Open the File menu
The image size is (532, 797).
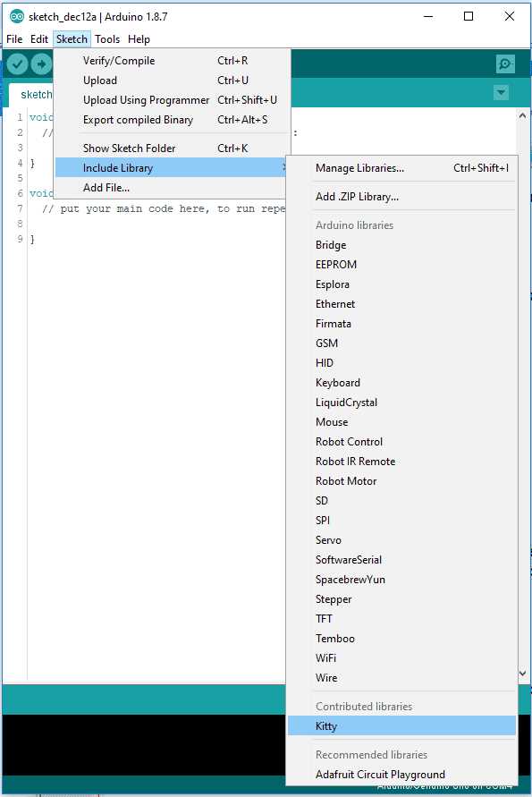pos(14,39)
